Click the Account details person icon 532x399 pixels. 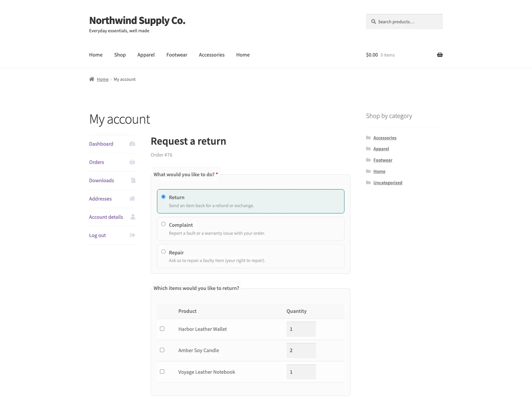pos(133,217)
